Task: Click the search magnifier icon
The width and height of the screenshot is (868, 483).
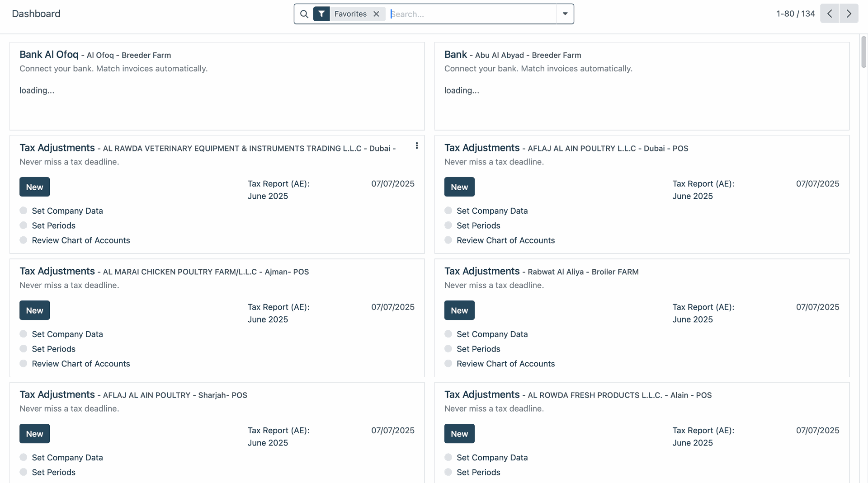Action: coord(304,14)
